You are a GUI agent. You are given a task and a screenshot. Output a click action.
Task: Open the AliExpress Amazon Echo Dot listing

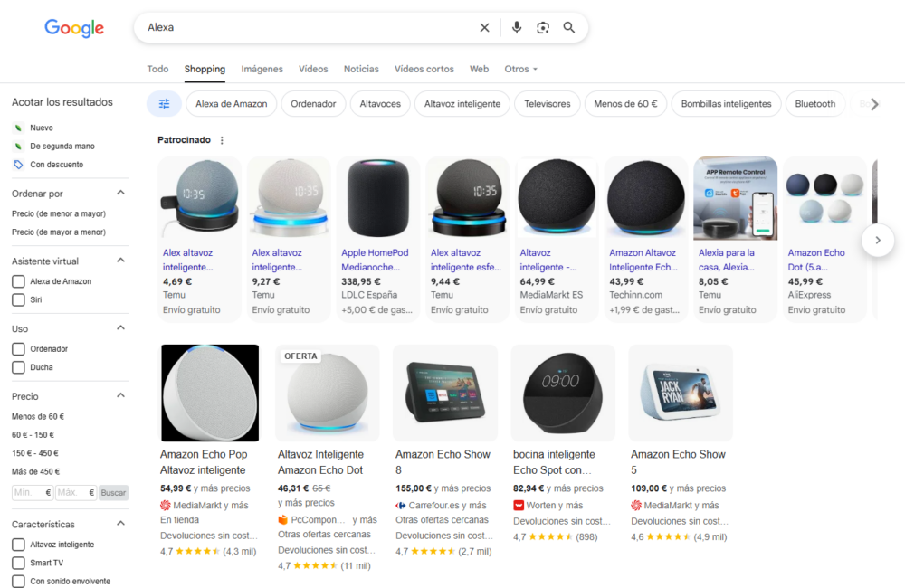pos(824,239)
